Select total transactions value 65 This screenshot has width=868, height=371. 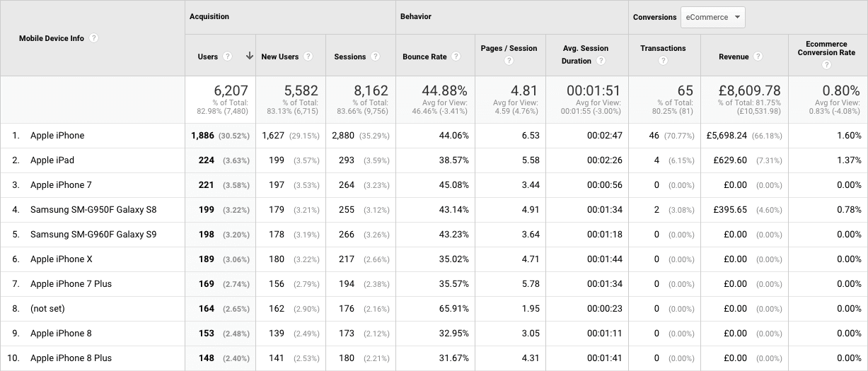(x=685, y=90)
